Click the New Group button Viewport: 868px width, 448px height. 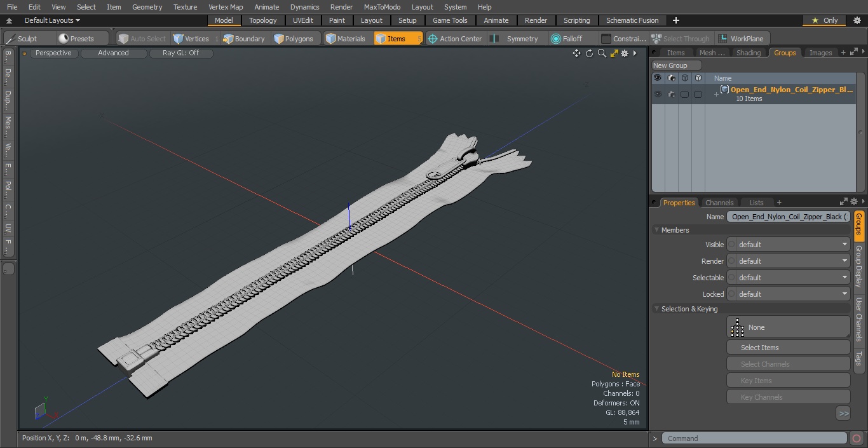677,65
